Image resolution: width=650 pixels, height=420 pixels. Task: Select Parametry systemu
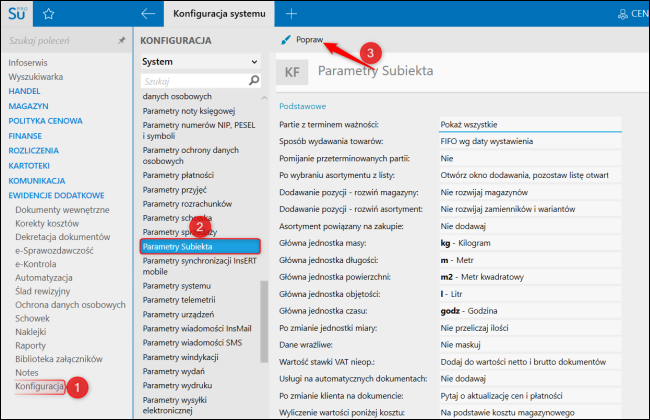177,286
